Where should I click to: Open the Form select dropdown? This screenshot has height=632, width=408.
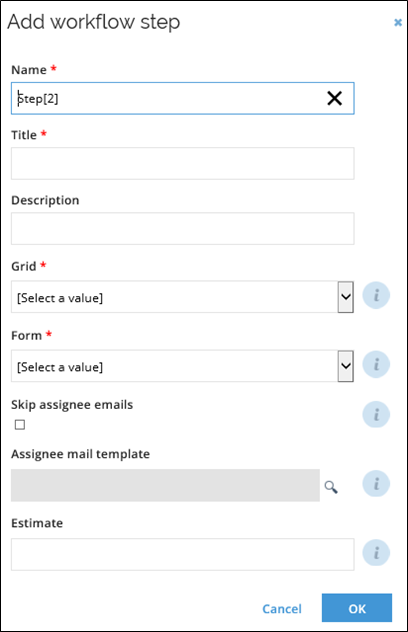182,366
